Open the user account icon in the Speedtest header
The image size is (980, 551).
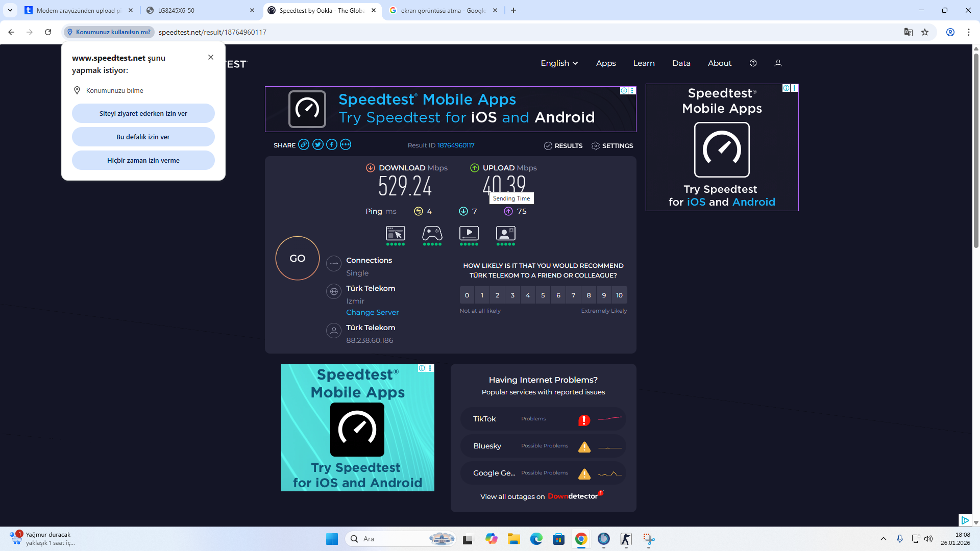pos(778,63)
